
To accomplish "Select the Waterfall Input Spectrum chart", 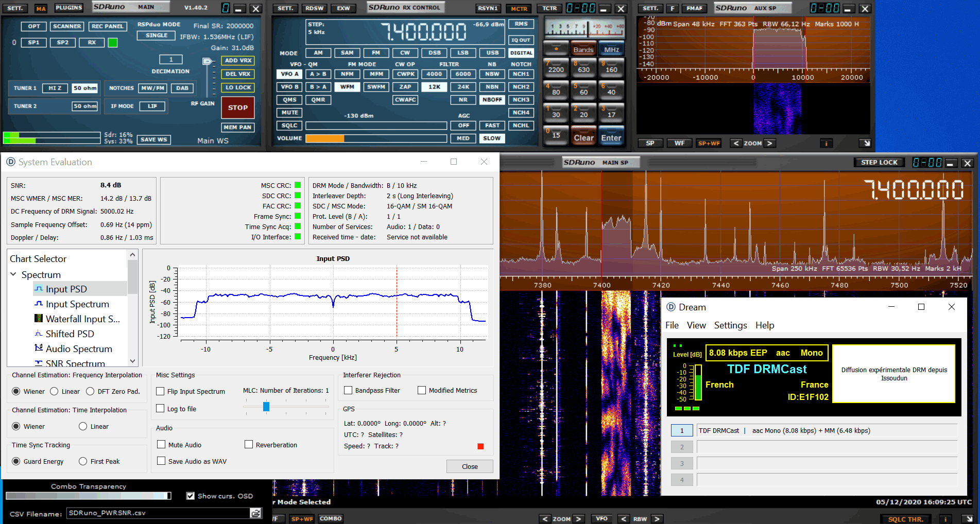I will [x=82, y=319].
